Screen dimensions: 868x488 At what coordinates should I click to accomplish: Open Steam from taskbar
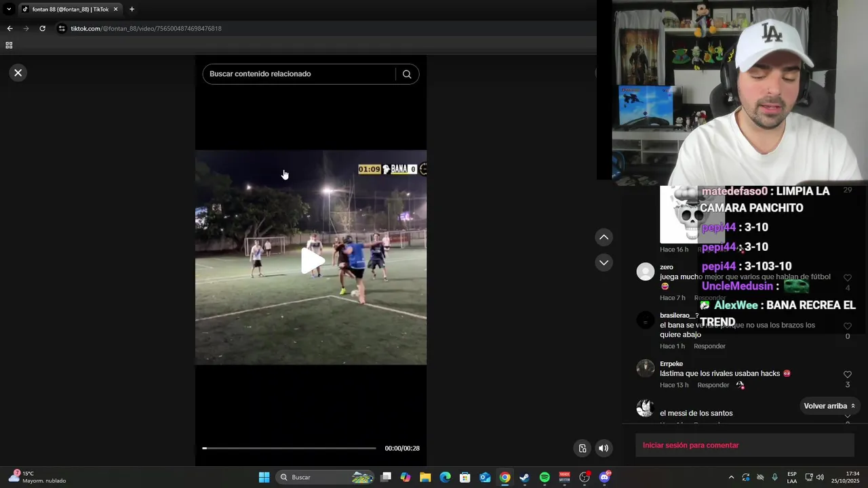click(x=524, y=477)
